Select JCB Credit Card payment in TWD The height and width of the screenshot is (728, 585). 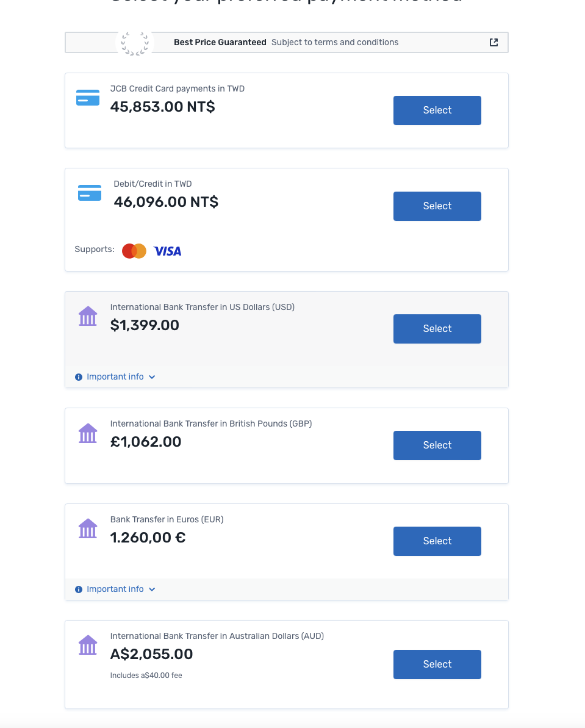(x=437, y=110)
